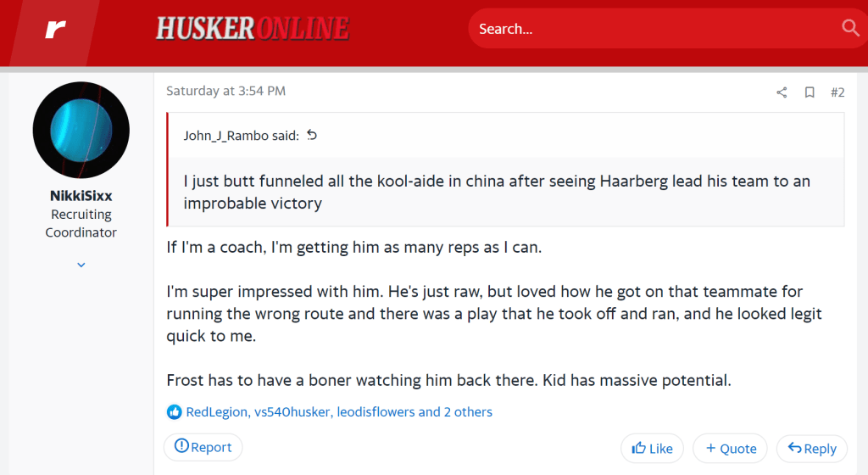
Task: Expand NikkiSixx user details chevron
Action: (81, 265)
